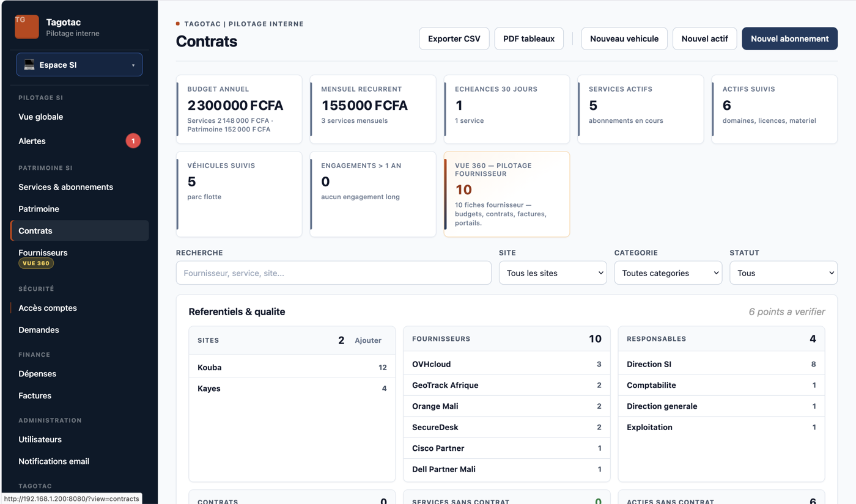Click the Exporter CSV button
This screenshot has width=856, height=504.
click(454, 38)
